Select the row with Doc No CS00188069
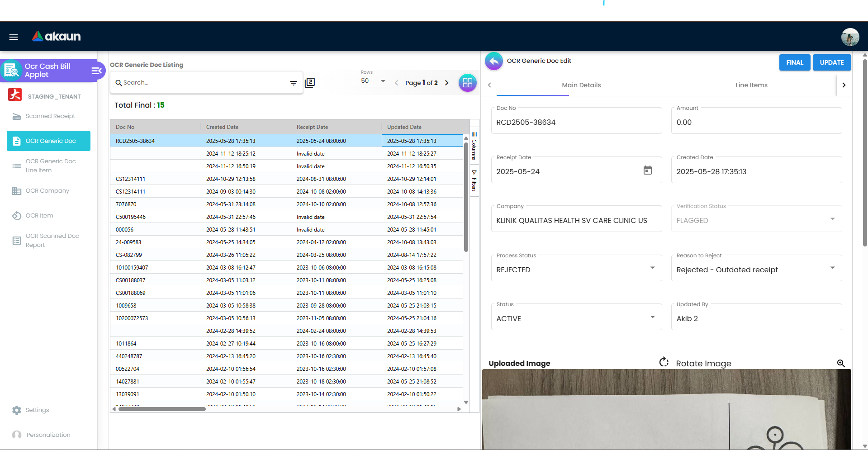 286,293
